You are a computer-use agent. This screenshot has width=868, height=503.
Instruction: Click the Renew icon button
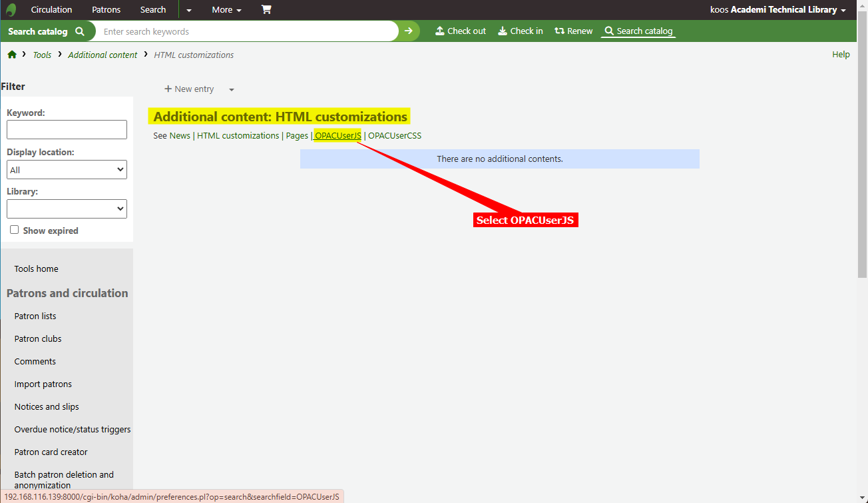(x=574, y=31)
